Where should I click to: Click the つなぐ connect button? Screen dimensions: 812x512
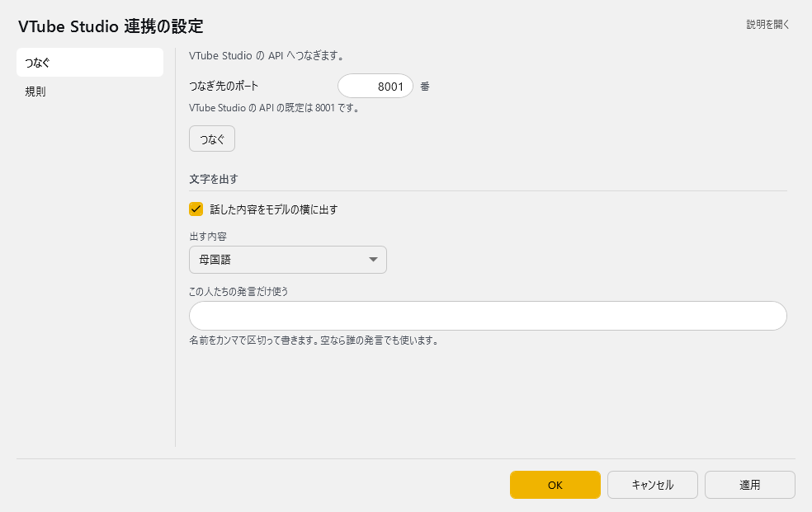[x=212, y=139]
